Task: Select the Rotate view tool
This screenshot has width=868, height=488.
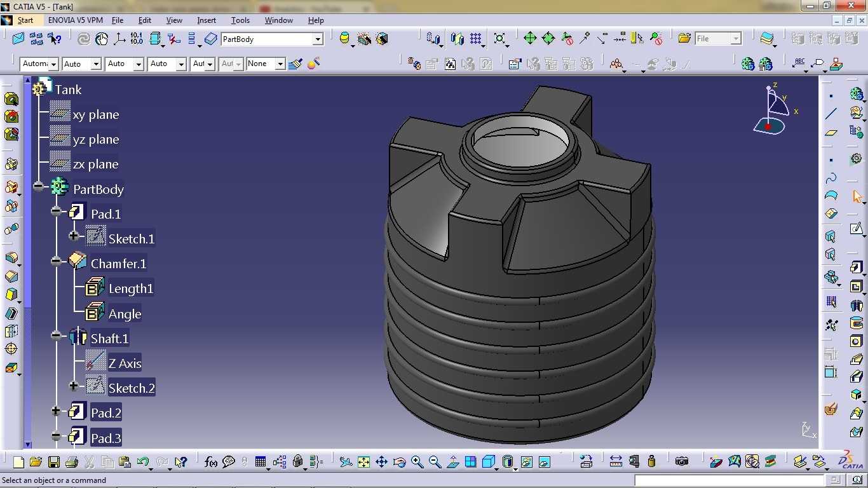Action: click(399, 462)
